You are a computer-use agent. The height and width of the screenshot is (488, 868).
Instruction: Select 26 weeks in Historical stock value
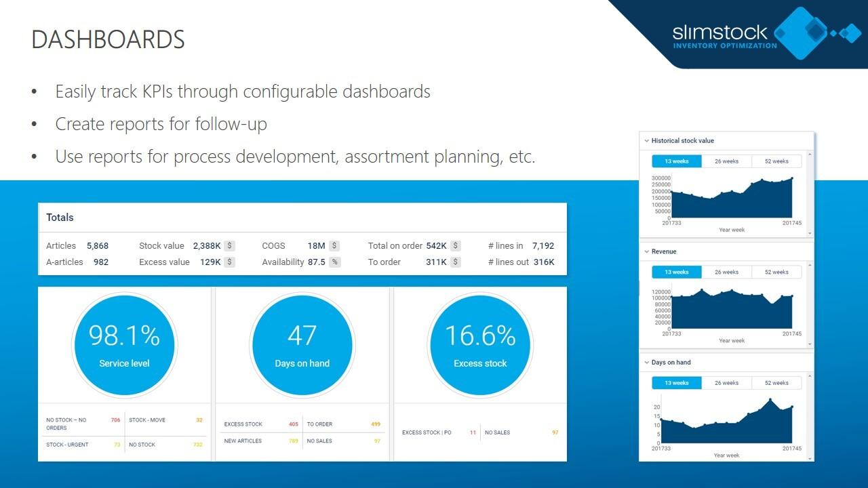(x=726, y=161)
